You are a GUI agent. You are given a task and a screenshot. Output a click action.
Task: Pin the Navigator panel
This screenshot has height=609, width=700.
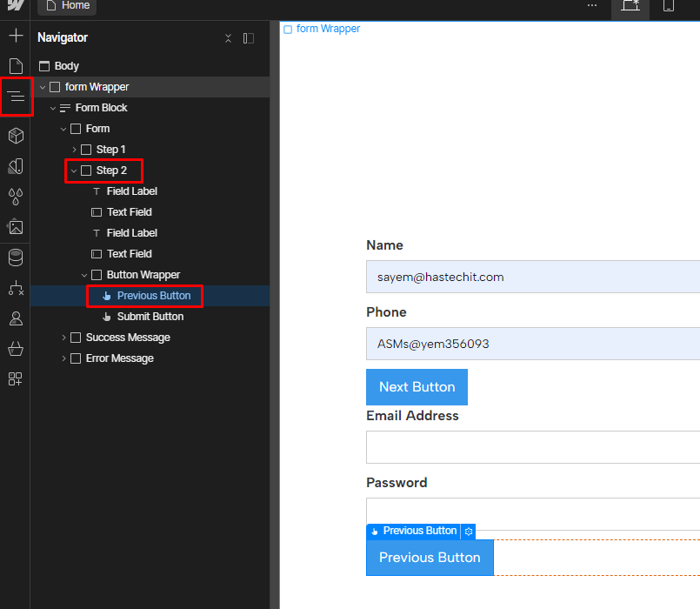coord(249,38)
